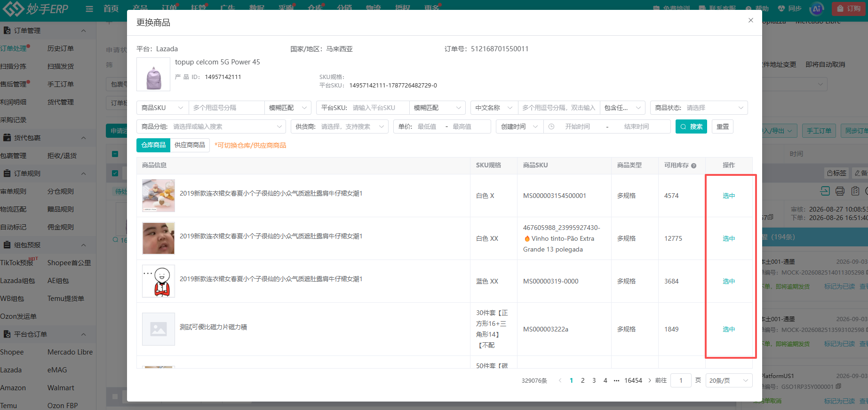Screen dimensions: 868x410
Task: Click the 订单规则 sidebar section icon
Action: pos(7,173)
